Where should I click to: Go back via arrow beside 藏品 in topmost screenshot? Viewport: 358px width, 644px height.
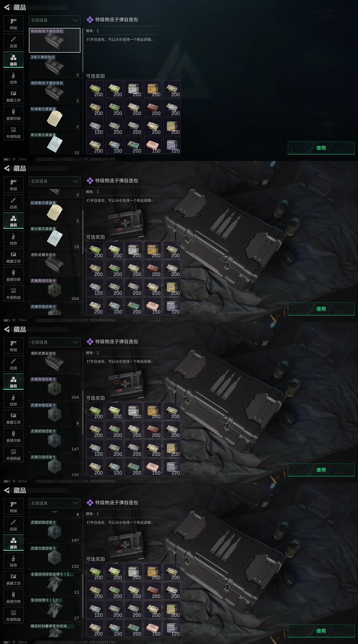point(7,8)
